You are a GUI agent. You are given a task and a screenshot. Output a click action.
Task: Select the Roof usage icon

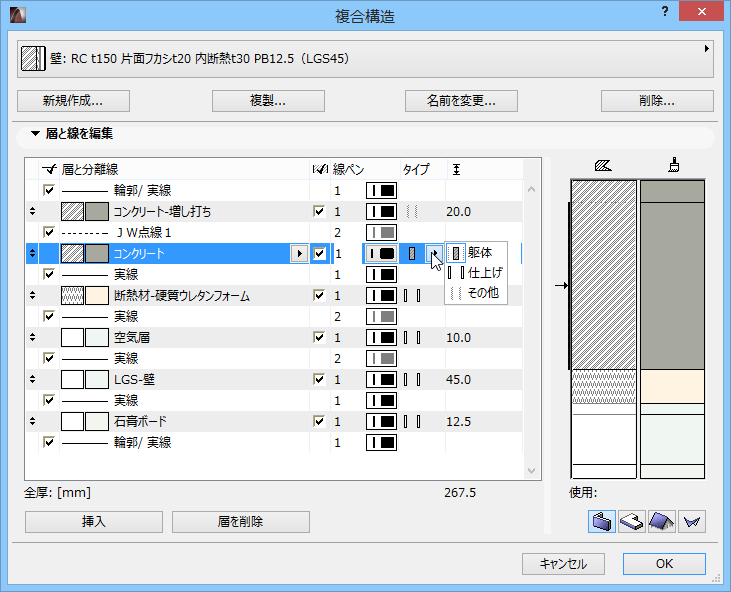(x=661, y=521)
